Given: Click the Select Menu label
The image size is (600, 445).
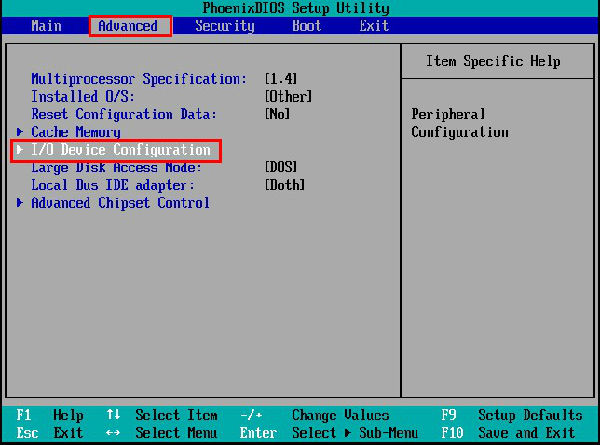Looking at the screenshot, I should [x=176, y=433].
